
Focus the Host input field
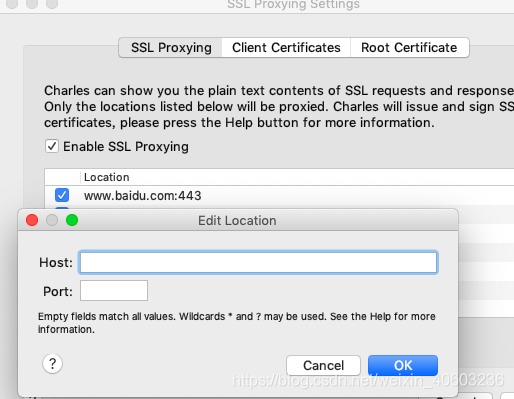click(258, 262)
